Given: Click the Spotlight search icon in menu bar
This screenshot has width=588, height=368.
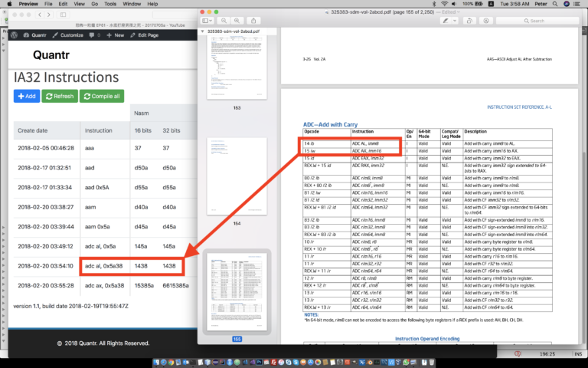Looking at the screenshot, I should coord(555,4).
